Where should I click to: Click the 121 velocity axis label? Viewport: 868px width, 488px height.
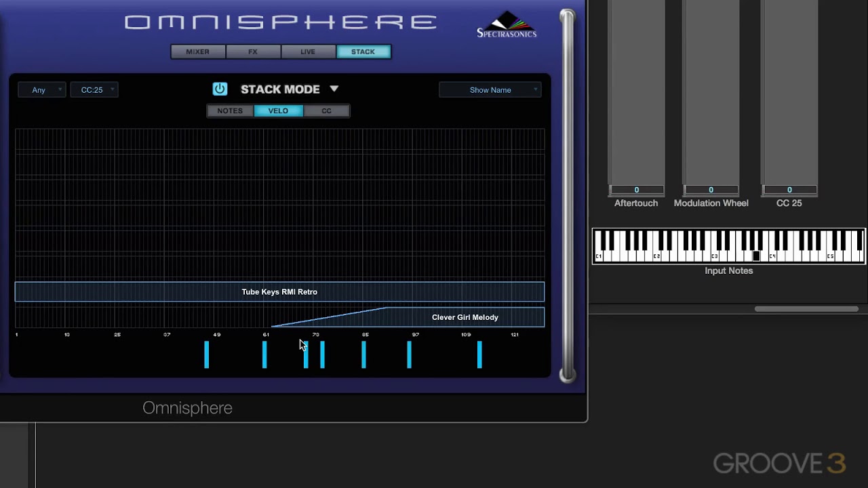(x=515, y=334)
